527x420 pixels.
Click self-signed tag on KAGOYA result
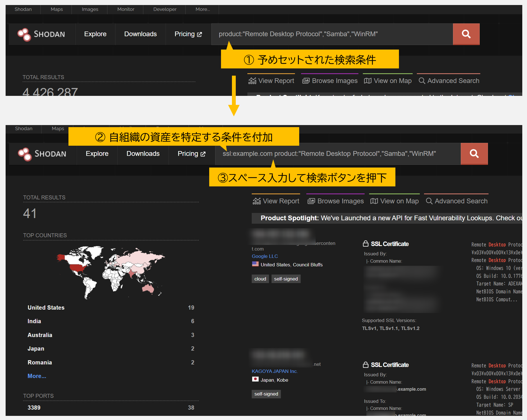click(266, 394)
